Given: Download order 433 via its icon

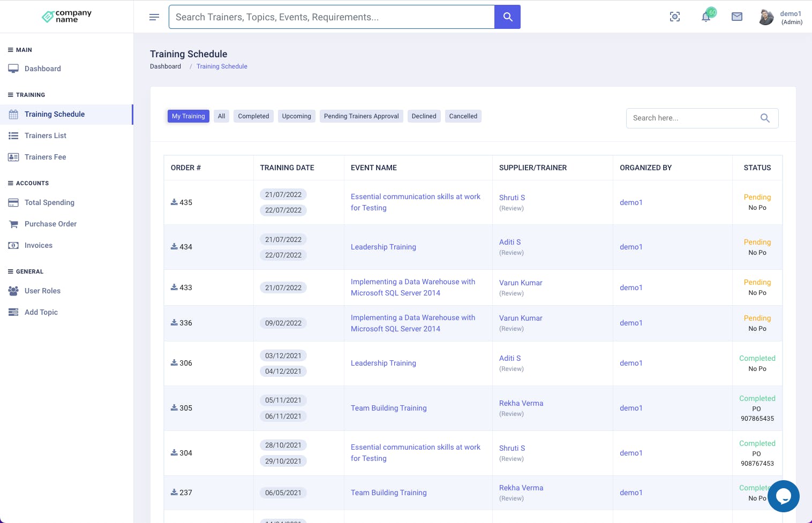Looking at the screenshot, I should (x=174, y=287).
